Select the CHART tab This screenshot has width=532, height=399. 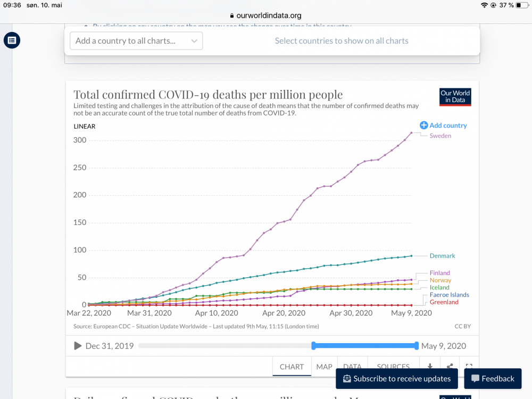292,367
